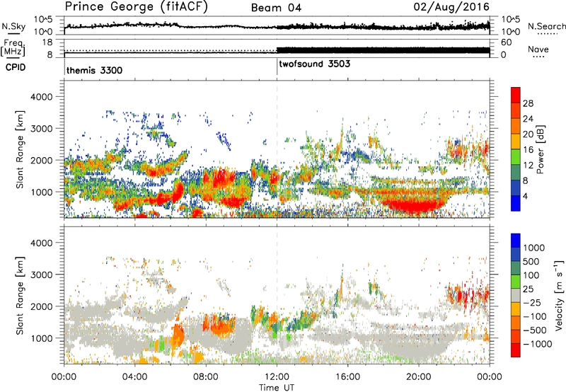The width and height of the screenshot is (566, 392).
Task: Click the red bottom of Velocity colorbar
Action: pos(516,350)
